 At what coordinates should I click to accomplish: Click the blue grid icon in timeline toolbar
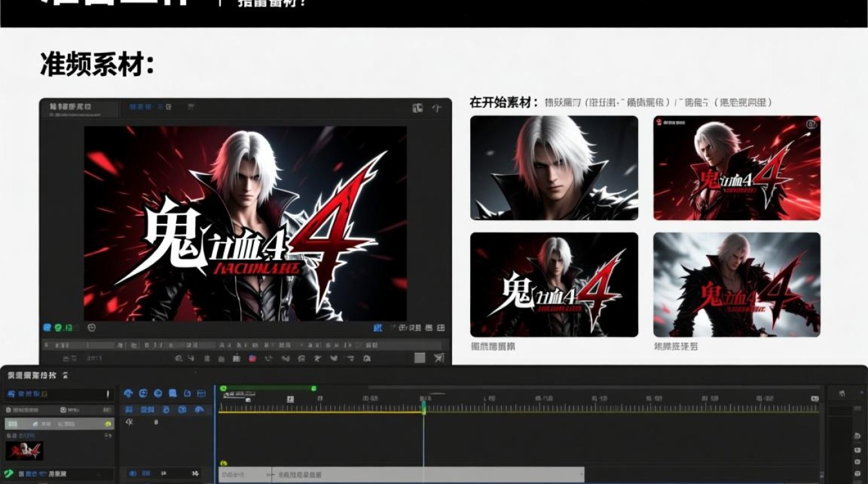201,393
